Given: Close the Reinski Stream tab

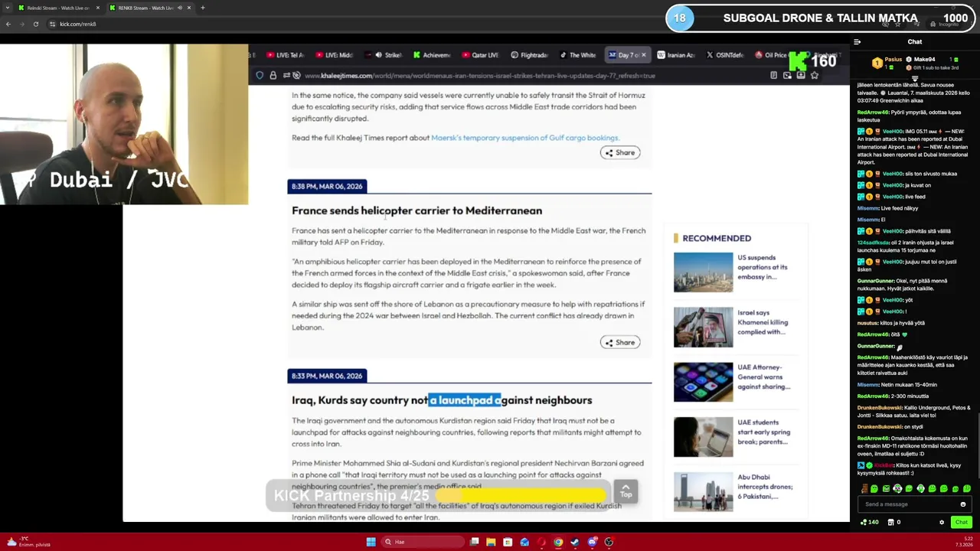Looking at the screenshot, I should point(97,8).
